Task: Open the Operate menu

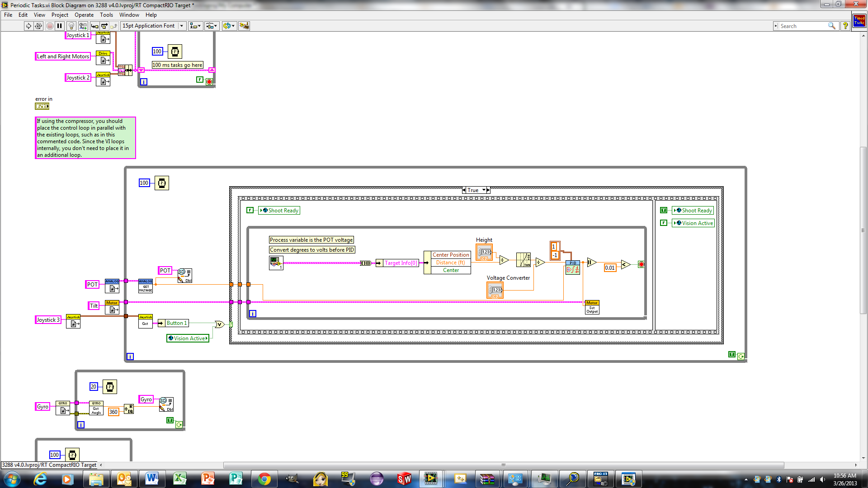Action: coord(84,15)
